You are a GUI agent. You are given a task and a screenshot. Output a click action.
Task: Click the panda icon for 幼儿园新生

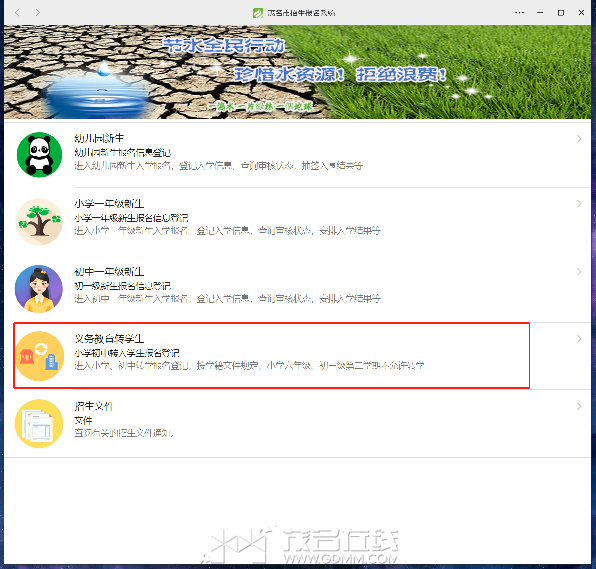pos(40,154)
